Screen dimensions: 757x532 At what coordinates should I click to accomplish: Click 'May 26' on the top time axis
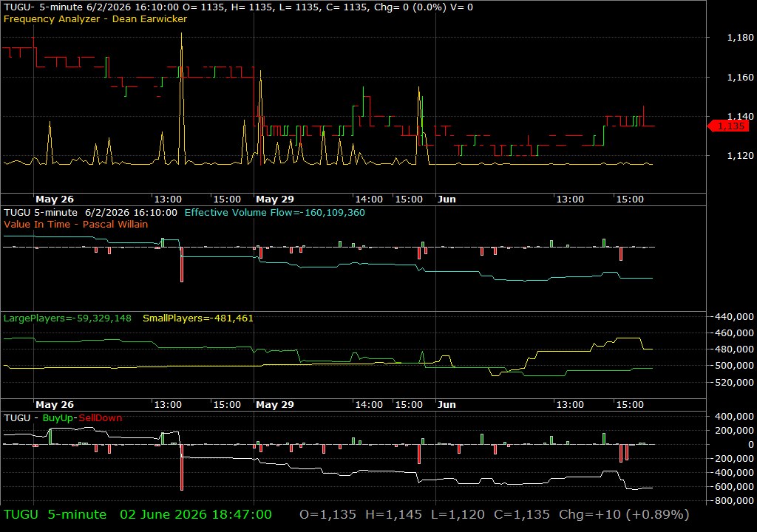[55, 199]
